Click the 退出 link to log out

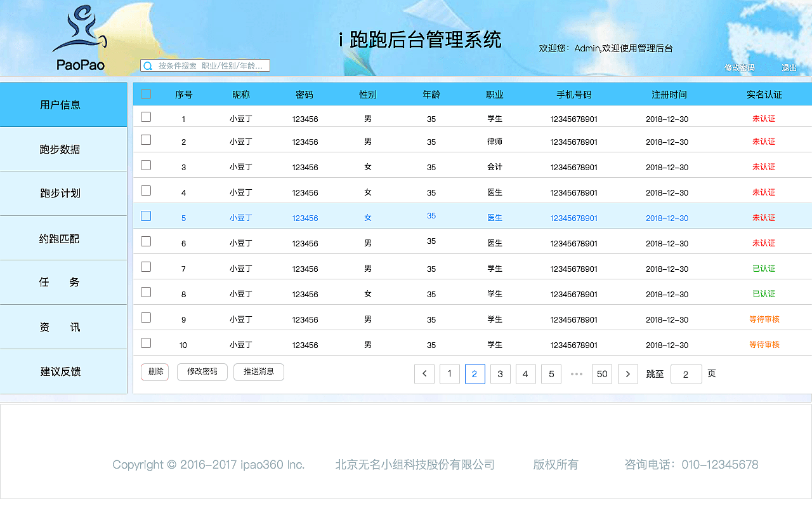coord(788,67)
